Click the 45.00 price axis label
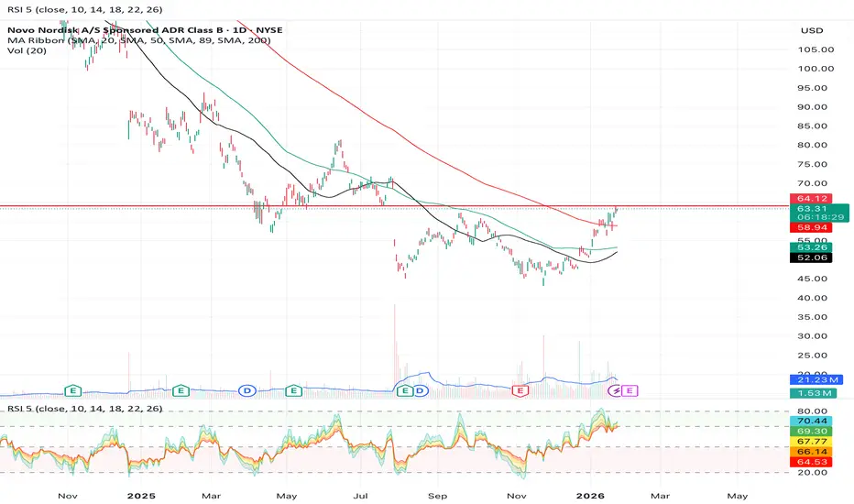Viewport: 854px width, 504px height. [813, 279]
